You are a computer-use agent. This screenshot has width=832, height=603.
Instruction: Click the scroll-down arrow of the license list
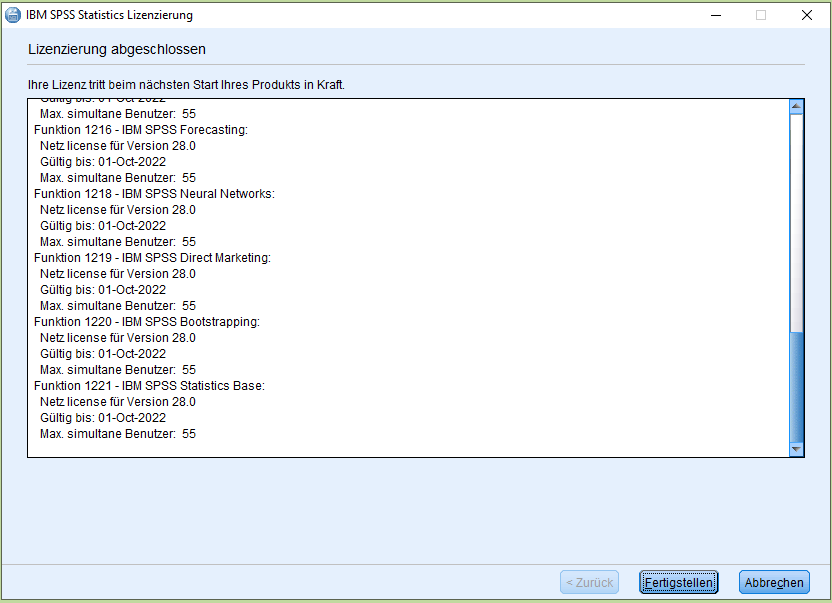click(x=796, y=449)
